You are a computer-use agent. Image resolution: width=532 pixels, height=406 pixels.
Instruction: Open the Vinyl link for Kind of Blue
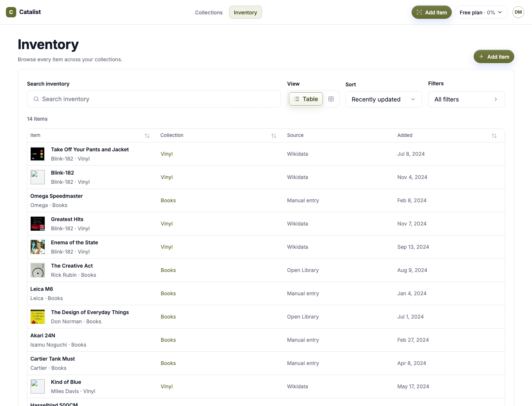[x=167, y=386]
